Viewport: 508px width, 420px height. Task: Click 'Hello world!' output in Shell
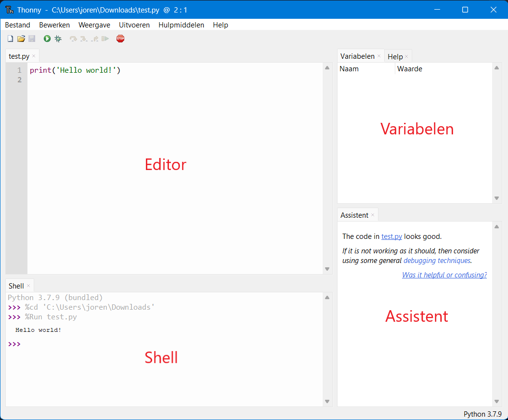[38, 330]
